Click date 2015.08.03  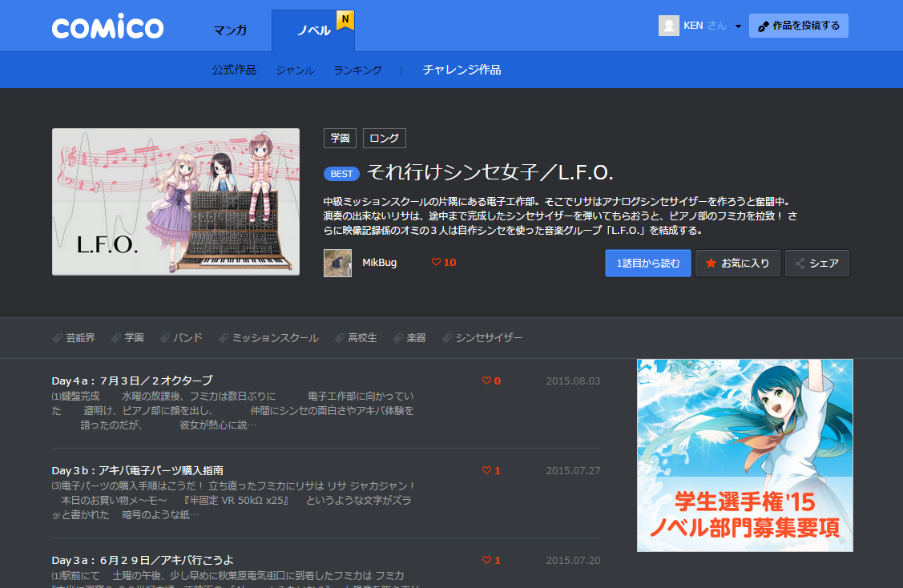pyautogui.click(x=573, y=381)
